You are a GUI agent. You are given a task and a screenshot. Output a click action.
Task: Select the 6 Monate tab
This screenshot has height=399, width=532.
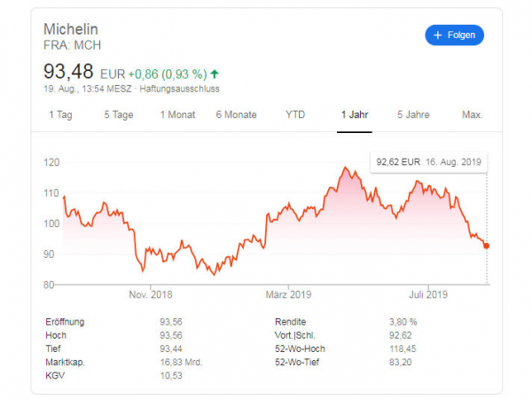point(236,114)
